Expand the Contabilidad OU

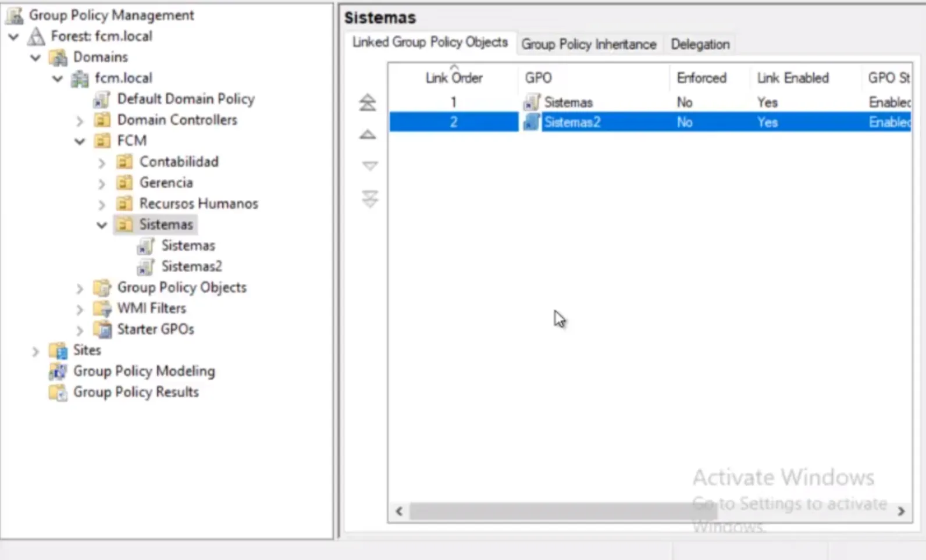point(102,162)
